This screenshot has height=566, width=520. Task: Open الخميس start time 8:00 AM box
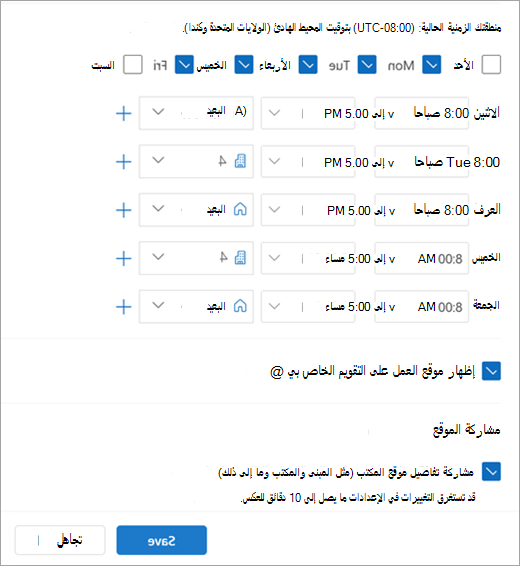(x=421, y=258)
